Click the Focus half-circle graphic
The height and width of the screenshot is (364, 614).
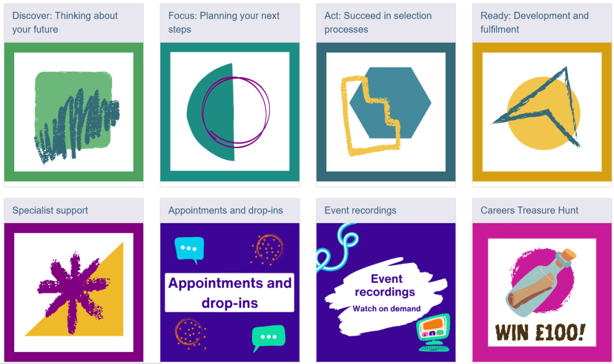click(x=230, y=112)
